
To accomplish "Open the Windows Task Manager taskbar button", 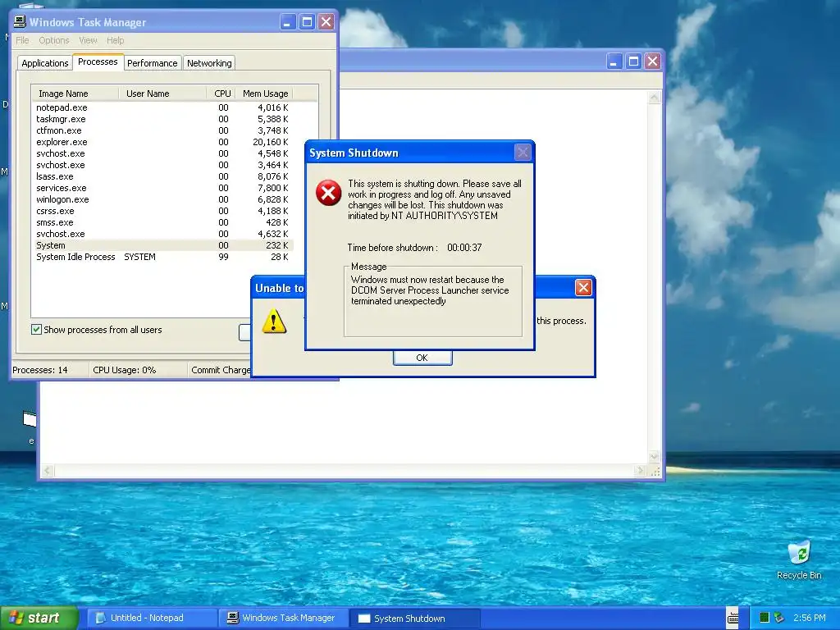I will (x=284, y=618).
